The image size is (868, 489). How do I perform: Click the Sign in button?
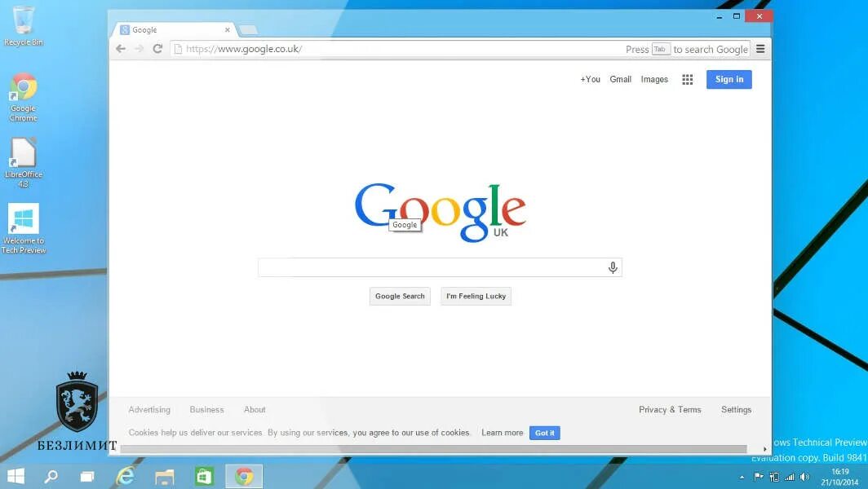(729, 80)
